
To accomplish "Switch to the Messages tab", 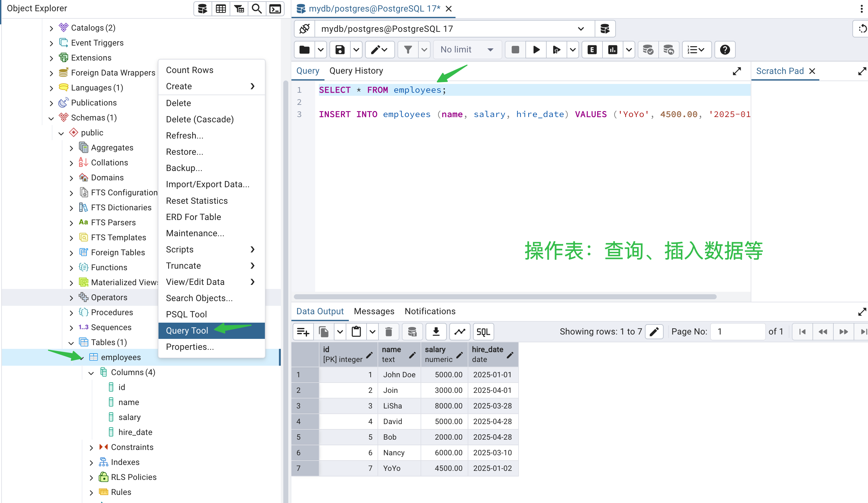I will [x=374, y=311].
